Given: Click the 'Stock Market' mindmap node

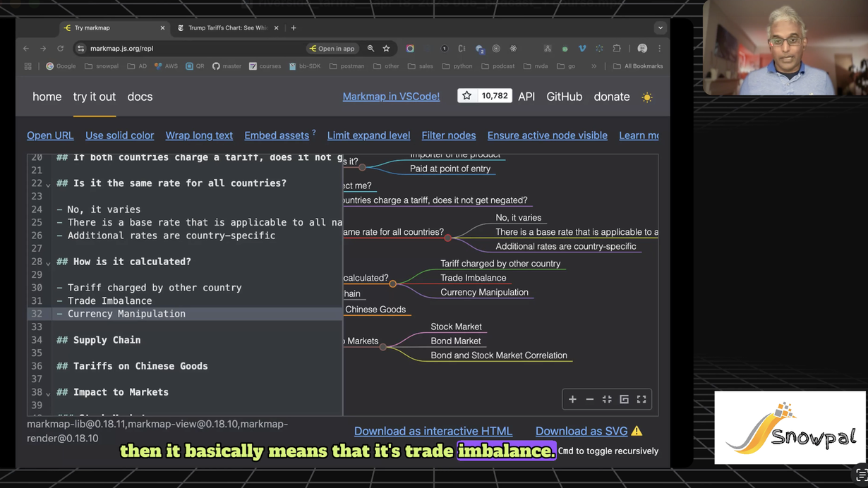Looking at the screenshot, I should [457, 327].
